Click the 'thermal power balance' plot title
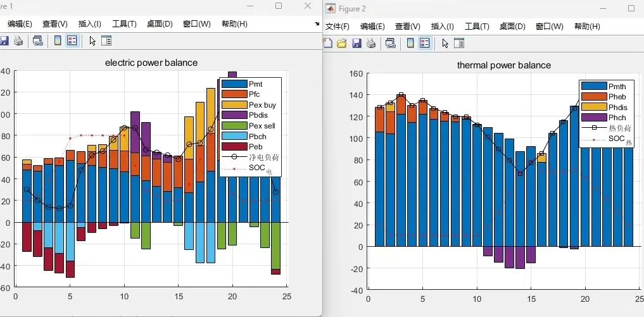Screen dimensions: 644x317 click(x=504, y=65)
